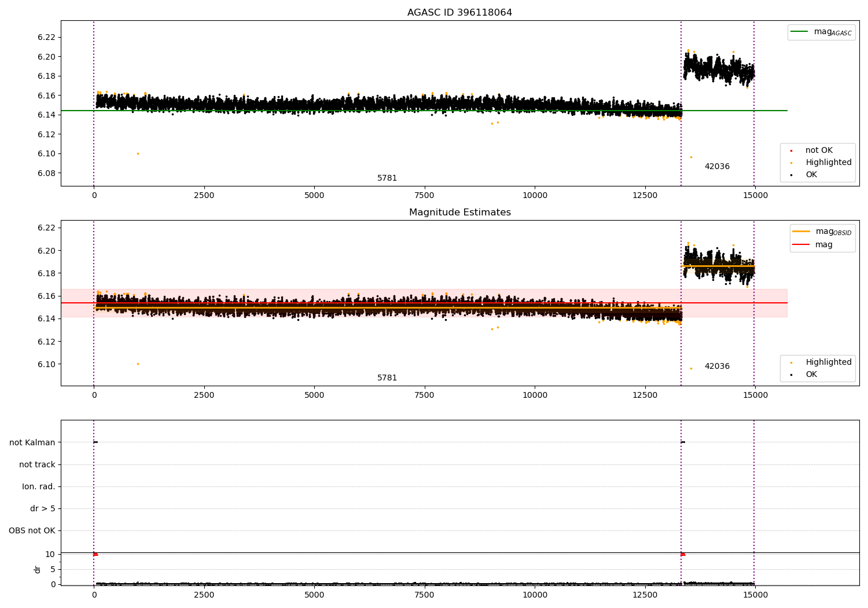Click the 'not Kalman' axis label
This screenshot has width=868, height=608.
click(32, 442)
